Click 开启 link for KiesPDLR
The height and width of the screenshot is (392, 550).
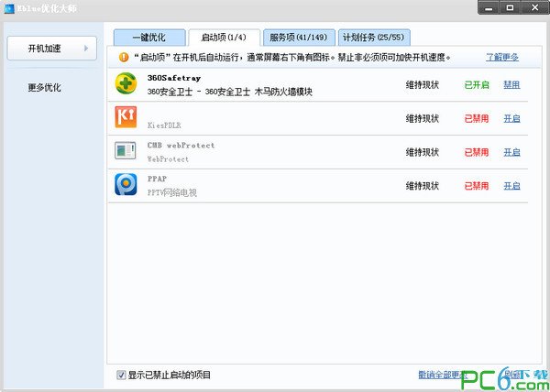tap(511, 118)
